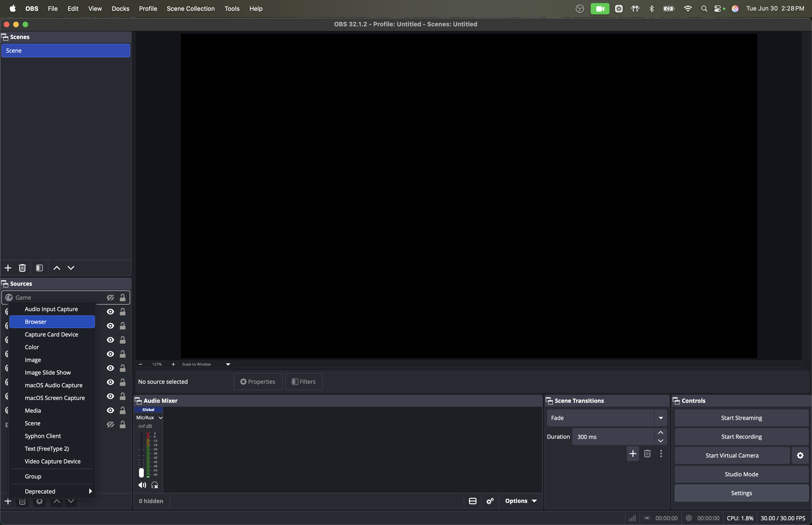Expand the Deprecated submenu
This screenshot has width=812, height=525.
[52, 491]
